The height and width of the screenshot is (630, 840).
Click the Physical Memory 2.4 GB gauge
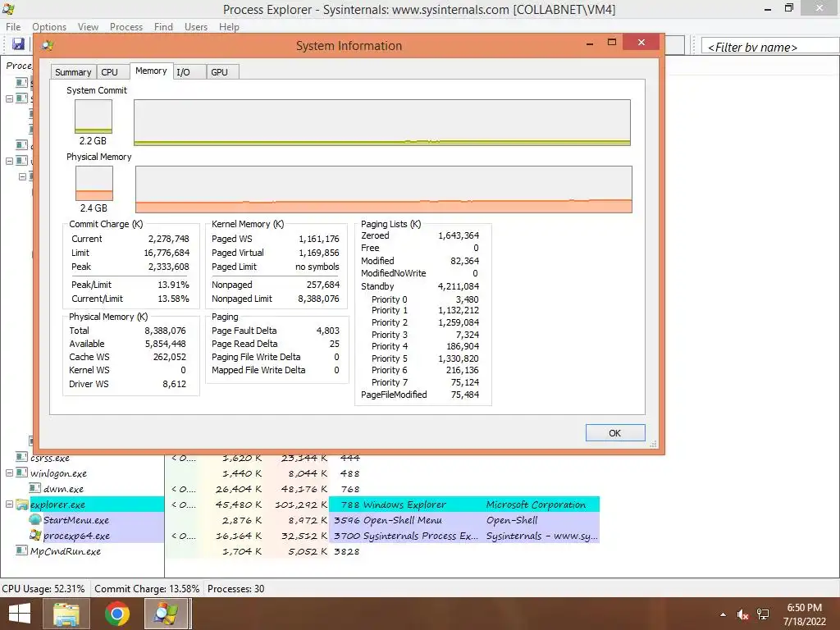(94, 183)
